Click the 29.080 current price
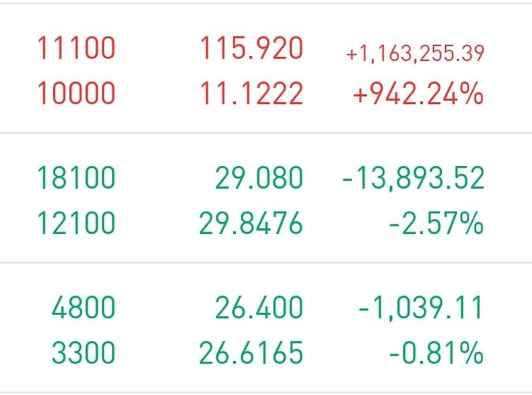 (x=259, y=177)
